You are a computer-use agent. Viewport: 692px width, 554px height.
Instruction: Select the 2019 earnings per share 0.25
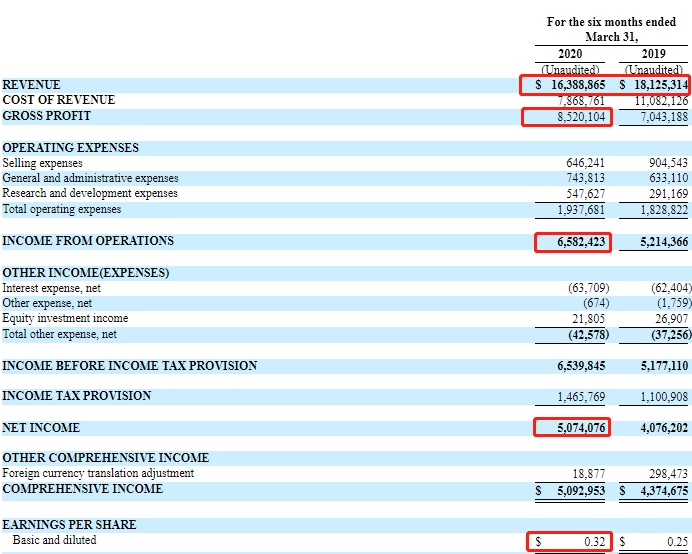[678, 541]
